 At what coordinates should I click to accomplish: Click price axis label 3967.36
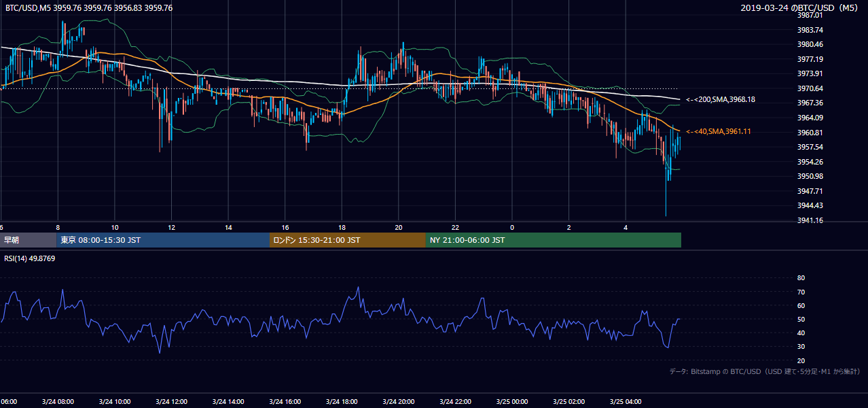(x=810, y=103)
